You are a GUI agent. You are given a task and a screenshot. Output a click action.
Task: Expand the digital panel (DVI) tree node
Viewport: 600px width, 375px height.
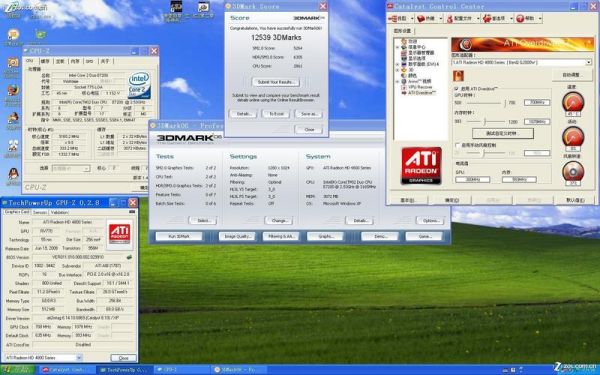coord(397,64)
